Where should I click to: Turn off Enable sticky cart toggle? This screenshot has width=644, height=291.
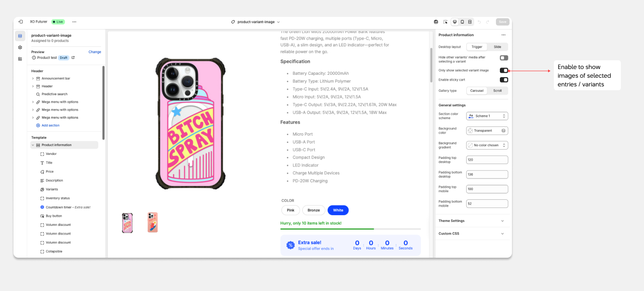tap(504, 80)
